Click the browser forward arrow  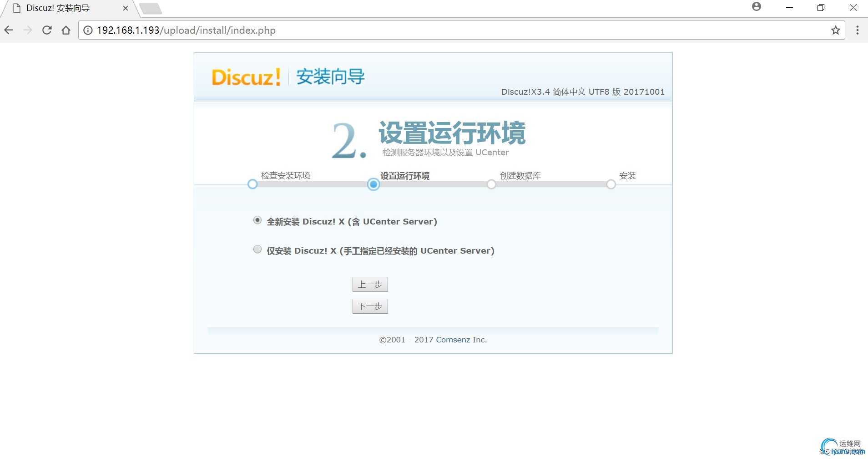coord(28,30)
